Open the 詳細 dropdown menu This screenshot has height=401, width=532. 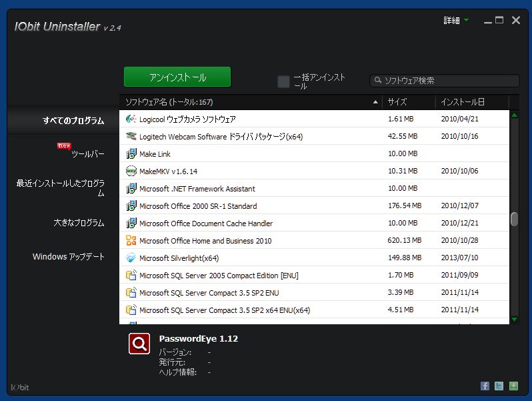pyautogui.click(x=456, y=21)
